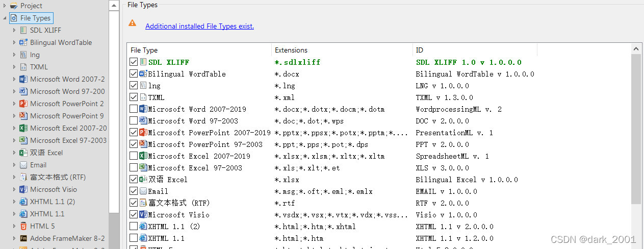Click the PresentationML v. 1 ID cell
The width and height of the screenshot is (644, 249).
pyautogui.click(x=454, y=133)
